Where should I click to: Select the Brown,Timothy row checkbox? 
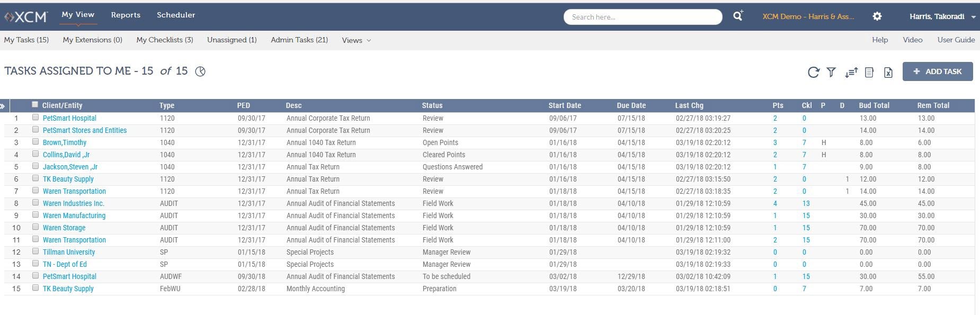tap(35, 142)
